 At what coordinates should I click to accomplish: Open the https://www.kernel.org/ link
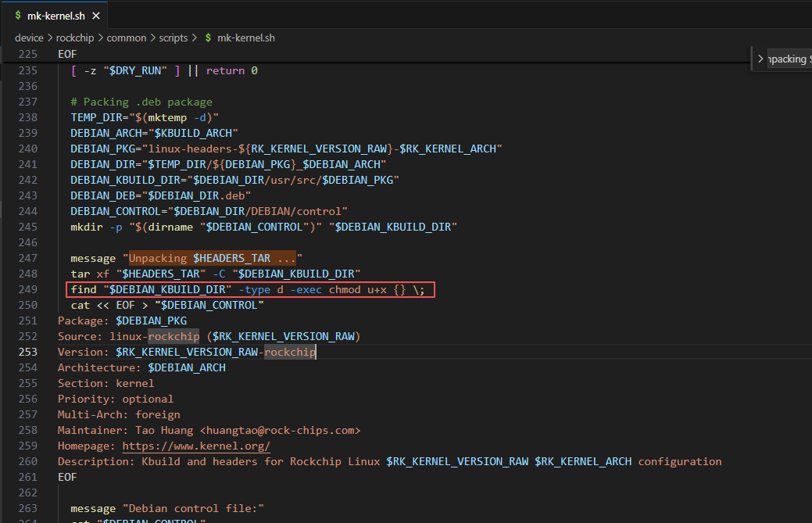[x=196, y=446]
